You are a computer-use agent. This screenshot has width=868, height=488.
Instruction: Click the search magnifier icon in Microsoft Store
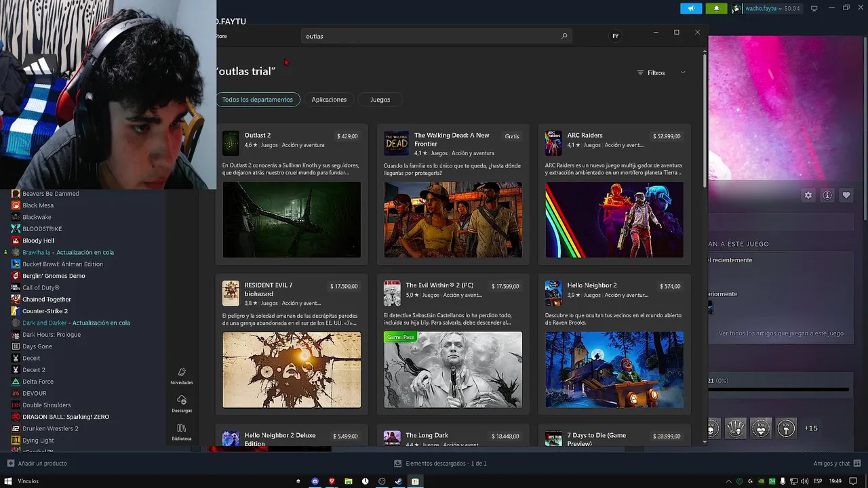tap(564, 36)
